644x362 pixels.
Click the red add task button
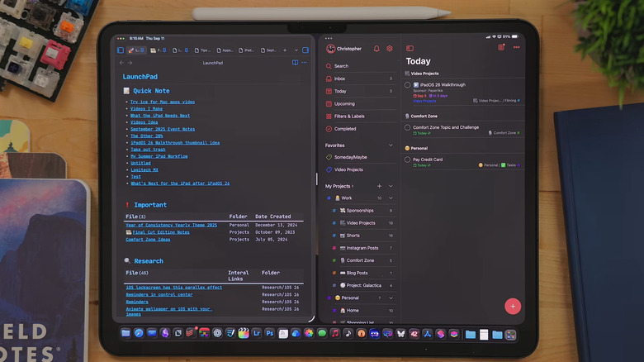point(513,306)
